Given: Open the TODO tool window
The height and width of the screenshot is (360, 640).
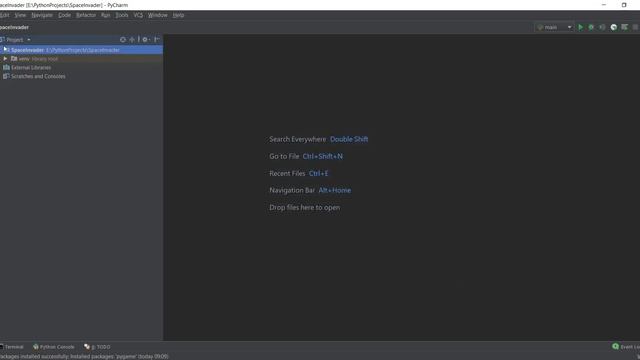Looking at the screenshot, I should point(97,347).
